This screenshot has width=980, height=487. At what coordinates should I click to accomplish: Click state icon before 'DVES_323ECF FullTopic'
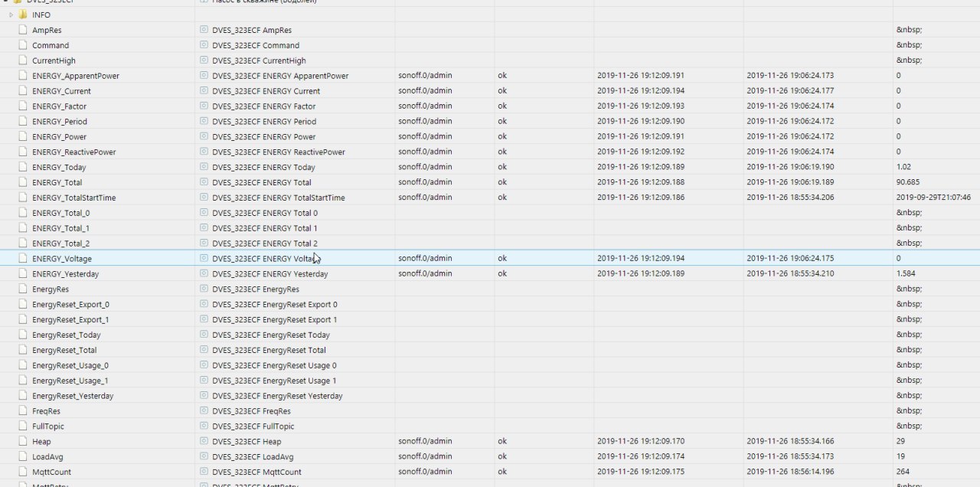click(204, 426)
